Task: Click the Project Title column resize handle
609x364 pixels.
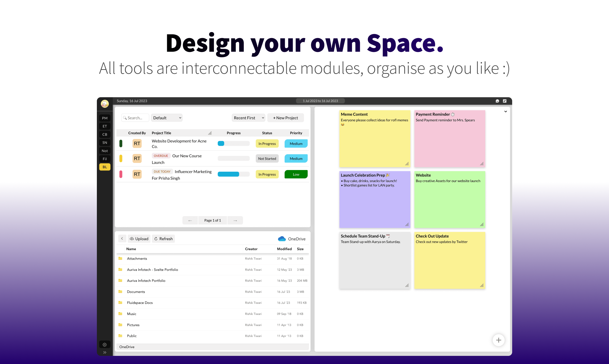Action: pyautogui.click(x=210, y=133)
